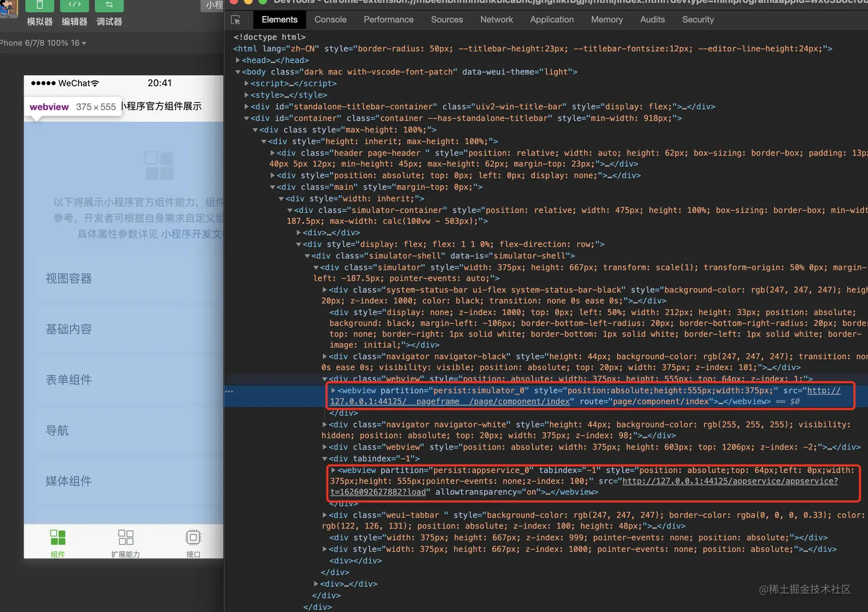Open the Sources tab
This screenshot has width=868, height=612.
447,20
